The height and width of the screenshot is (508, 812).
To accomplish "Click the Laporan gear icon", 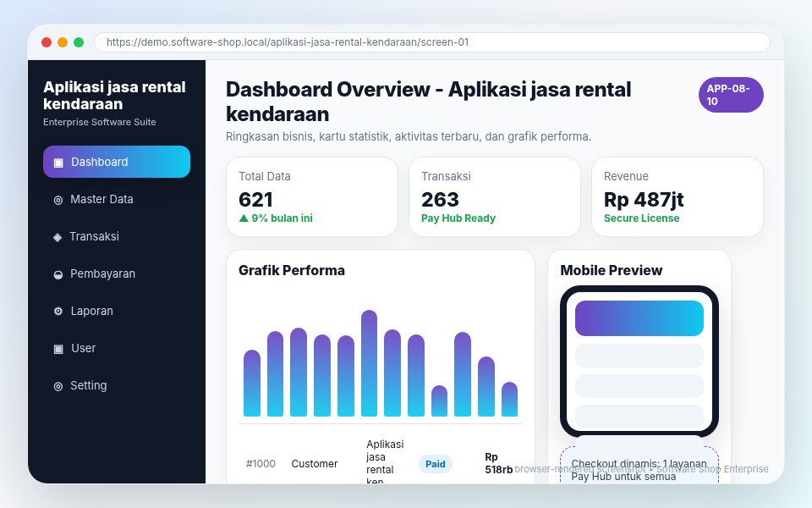I will click(x=58, y=311).
